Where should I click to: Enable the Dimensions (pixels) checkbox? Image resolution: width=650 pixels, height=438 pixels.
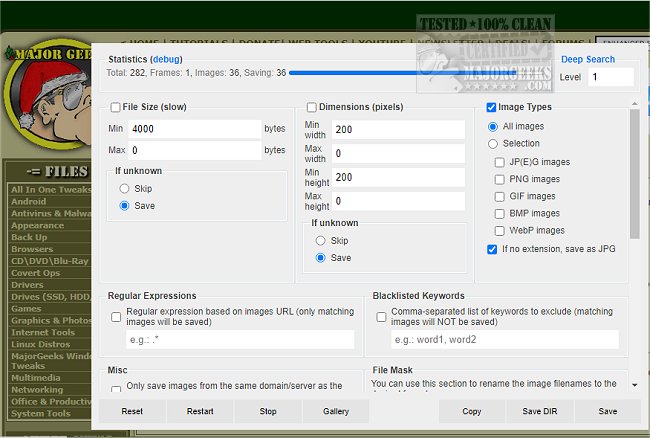(312, 107)
